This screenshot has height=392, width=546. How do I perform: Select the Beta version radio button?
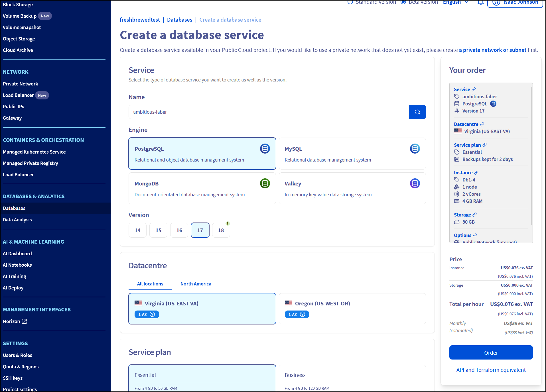click(403, 2)
